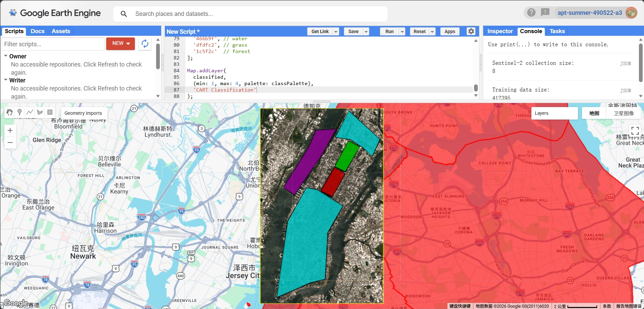Viewport: 644px width, 309px height.
Task: Switch map to 卫星图像 satellite view
Action: [x=624, y=113]
